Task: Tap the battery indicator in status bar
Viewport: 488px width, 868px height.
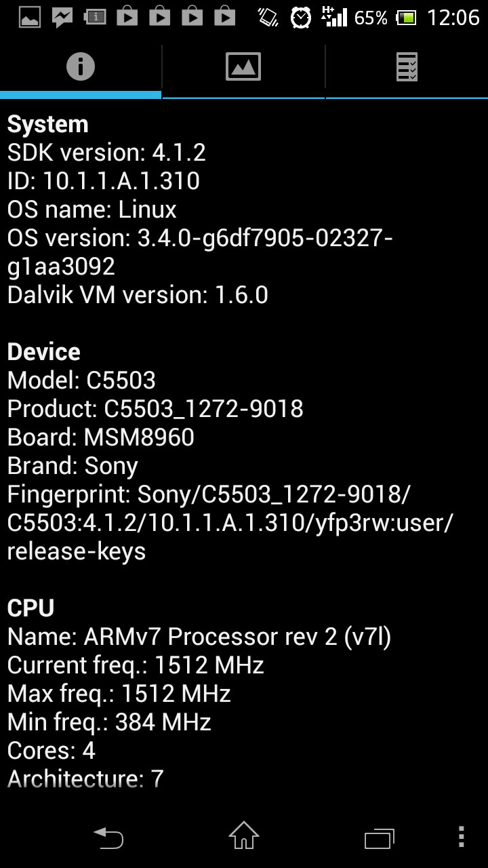Action: click(x=407, y=18)
